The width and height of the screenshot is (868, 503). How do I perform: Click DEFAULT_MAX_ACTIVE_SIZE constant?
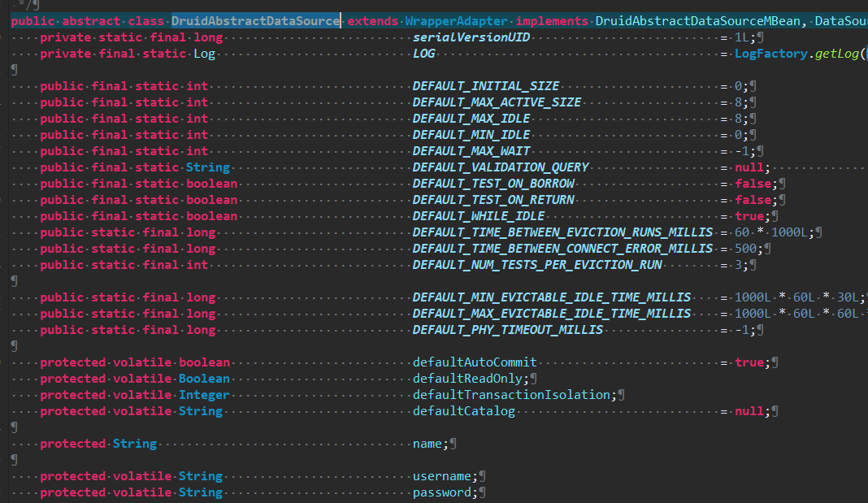(497, 102)
